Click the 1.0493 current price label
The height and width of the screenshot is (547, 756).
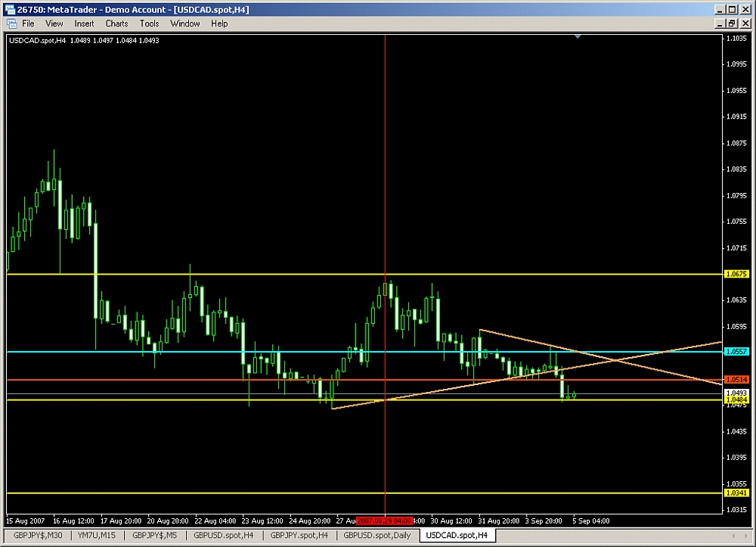pos(736,393)
